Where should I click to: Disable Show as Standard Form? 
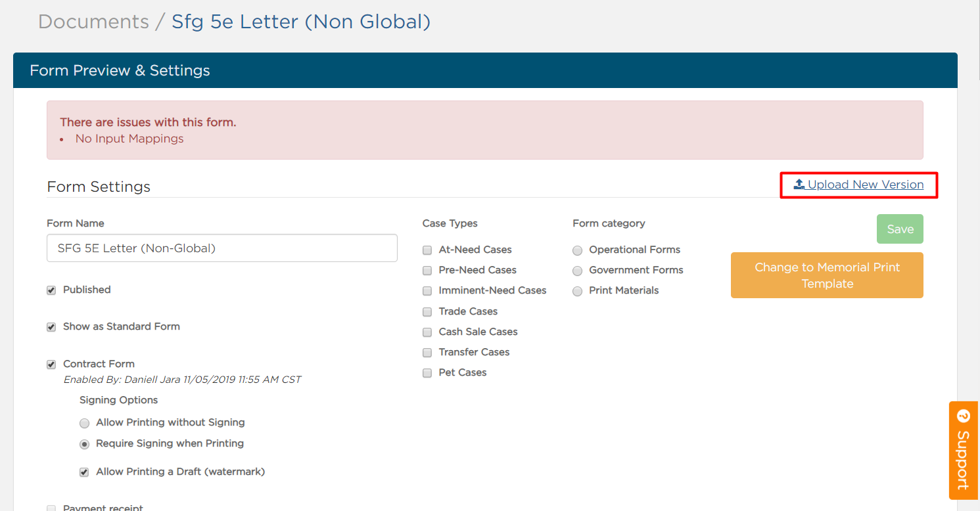pos(51,326)
